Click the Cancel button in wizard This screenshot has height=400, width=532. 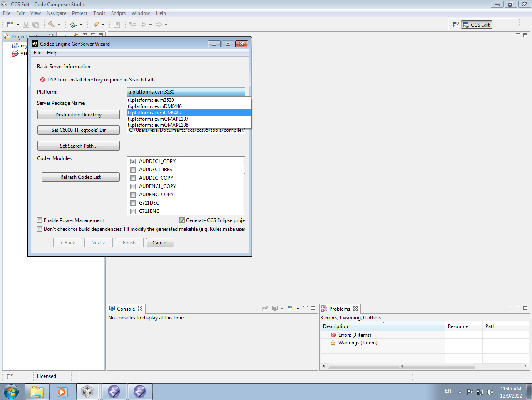(160, 243)
